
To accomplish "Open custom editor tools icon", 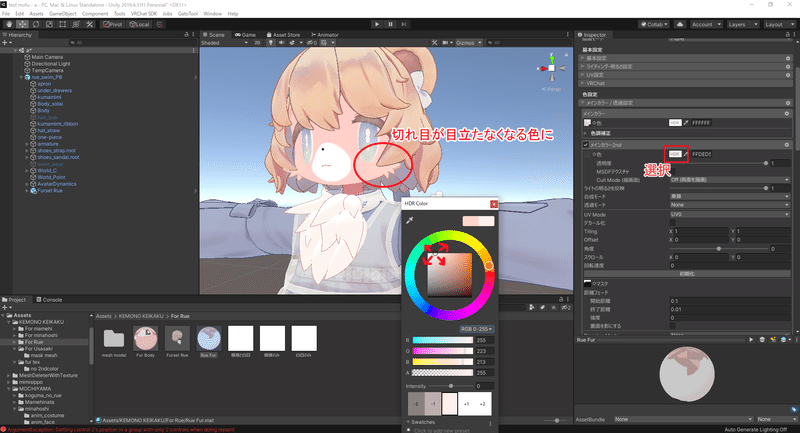I will 89,24.
